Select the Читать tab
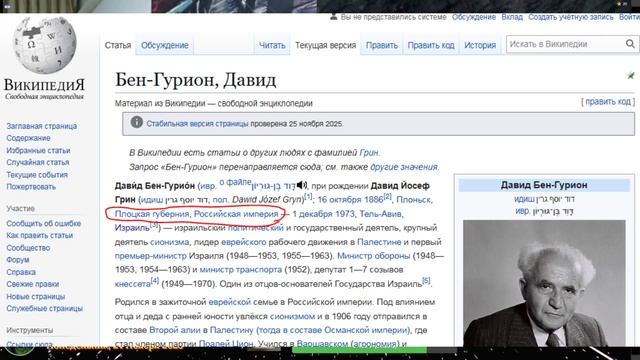The width and height of the screenshot is (640, 360). pos(272,45)
